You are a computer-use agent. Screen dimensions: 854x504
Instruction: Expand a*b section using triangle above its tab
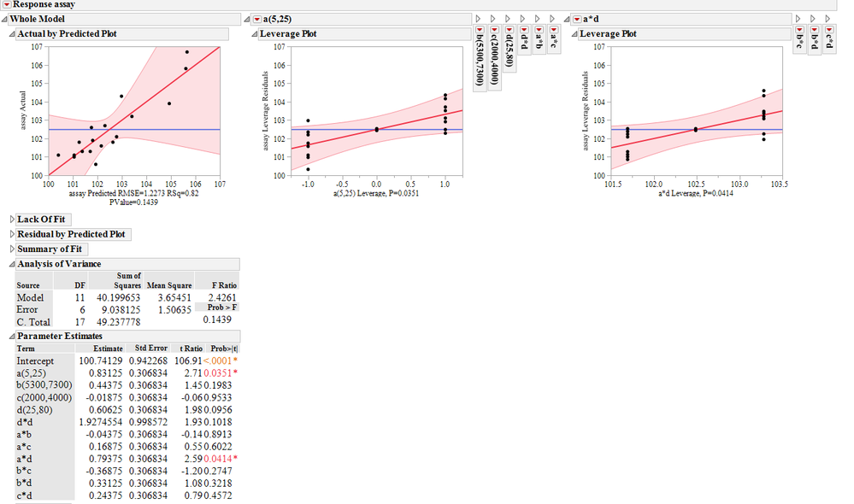pyautogui.click(x=538, y=19)
